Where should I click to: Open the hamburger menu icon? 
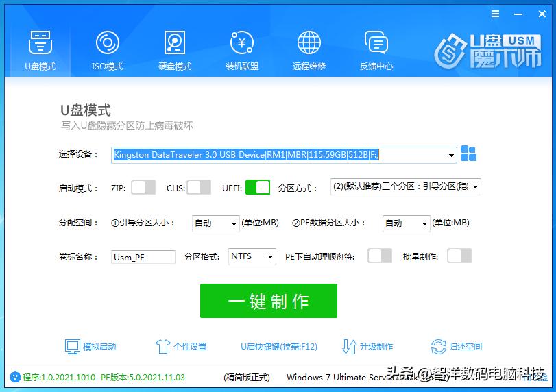[496, 14]
